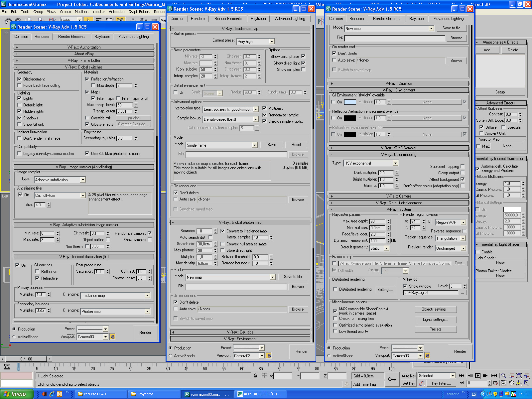Click the Auto Key button
The width and height of the screenshot is (532, 399).
409,376
